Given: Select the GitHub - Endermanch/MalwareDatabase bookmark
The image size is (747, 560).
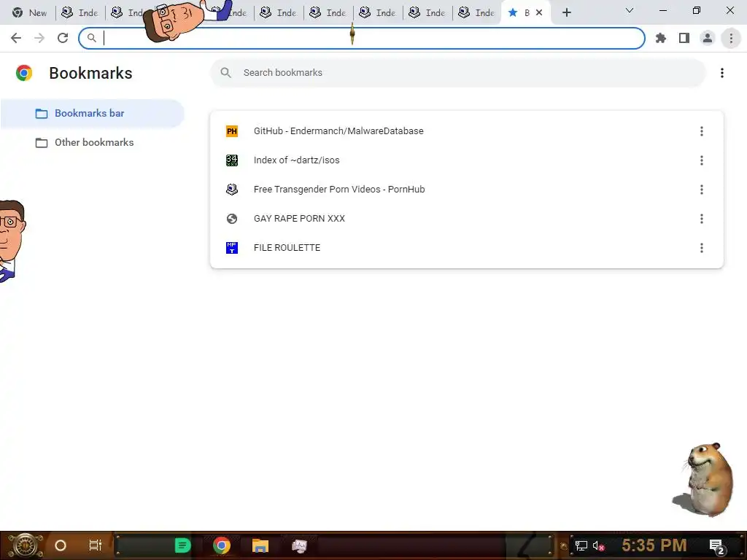Looking at the screenshot, I should click(466, 131).
